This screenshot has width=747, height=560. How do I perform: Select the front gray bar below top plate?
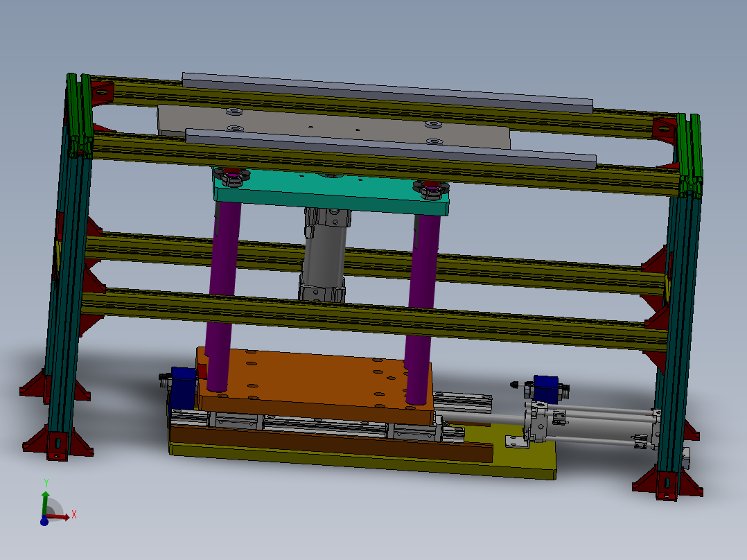391,149
